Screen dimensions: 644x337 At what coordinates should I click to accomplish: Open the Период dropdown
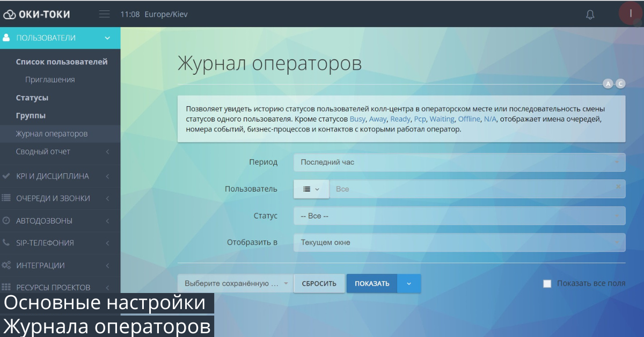tap(459, 162)
